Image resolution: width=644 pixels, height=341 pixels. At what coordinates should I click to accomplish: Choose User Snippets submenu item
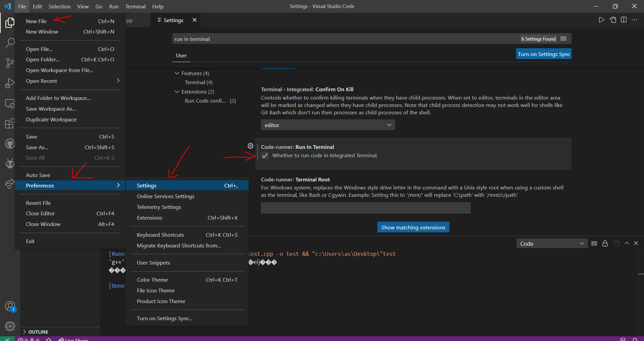click(x=187, y=263)
